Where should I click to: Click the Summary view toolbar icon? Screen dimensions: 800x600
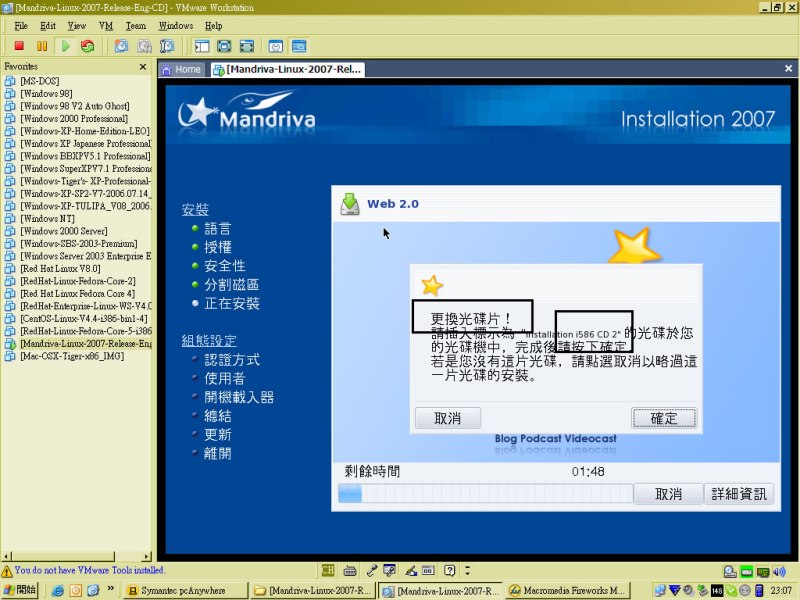click(276, 46)
